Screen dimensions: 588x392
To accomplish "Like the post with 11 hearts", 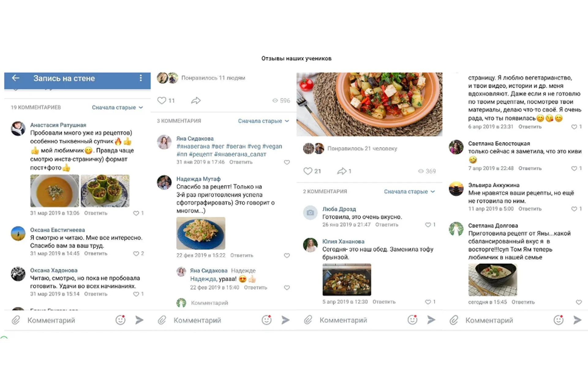I will (x=162, y=100).
